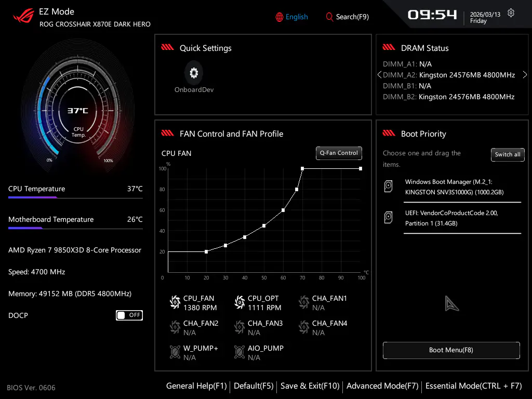Viewport: 532px width, 399px height.
Task: Select the CHA_FAN1 fan icon
Action: point(304,302)
